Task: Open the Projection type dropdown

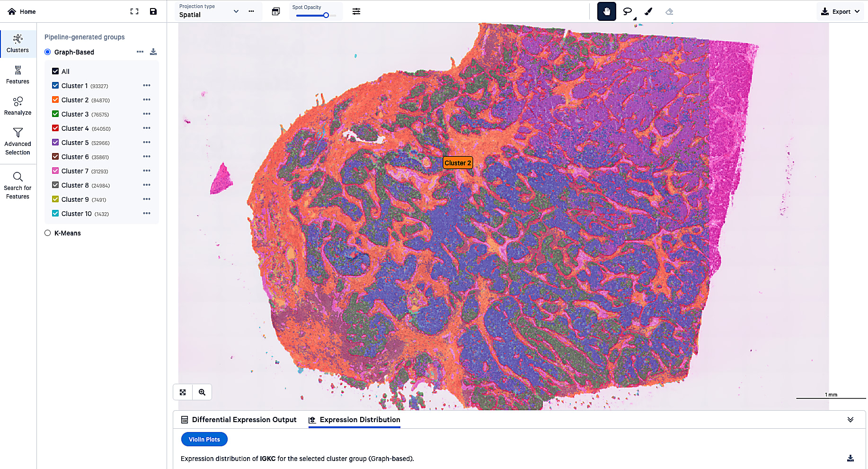Action: (236, 11)
